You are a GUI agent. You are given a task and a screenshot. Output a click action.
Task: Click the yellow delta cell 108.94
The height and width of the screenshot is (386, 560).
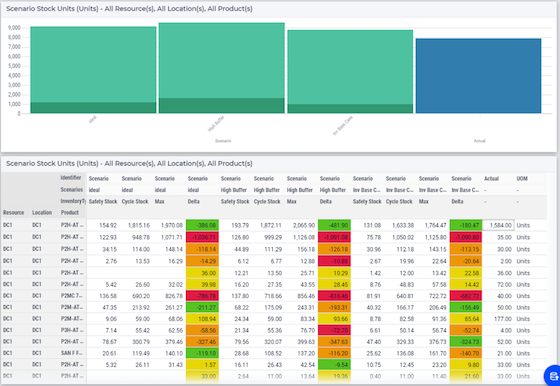(202, 319)
